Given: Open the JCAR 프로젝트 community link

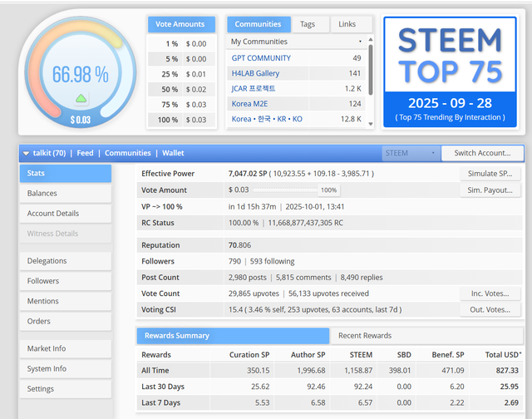Looking at the screenshot, I should click(253, 89).
